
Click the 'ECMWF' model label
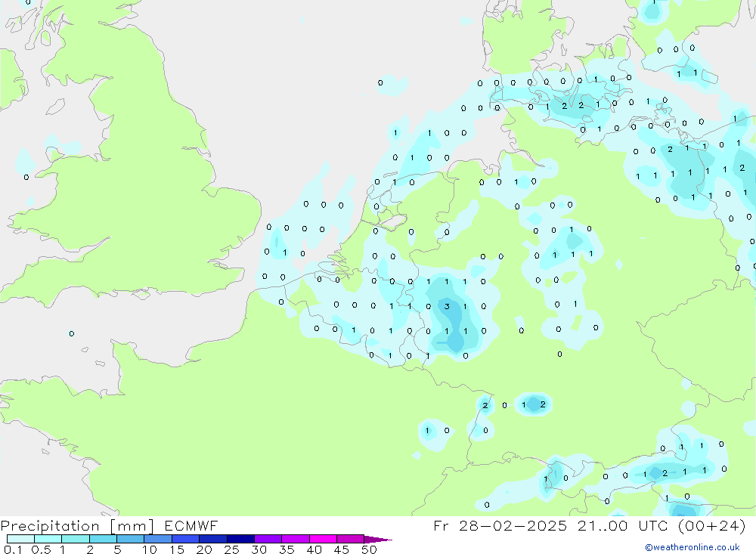[191, 525]
